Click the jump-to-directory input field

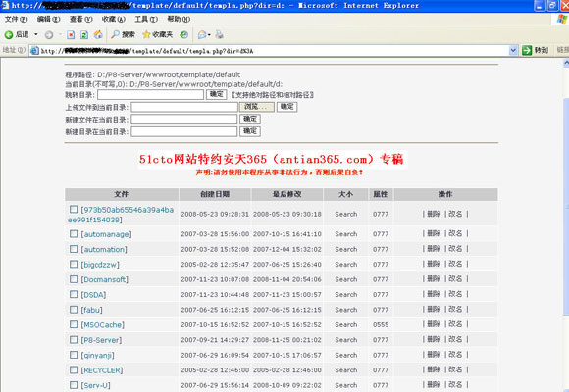click(x=151, y=95)
